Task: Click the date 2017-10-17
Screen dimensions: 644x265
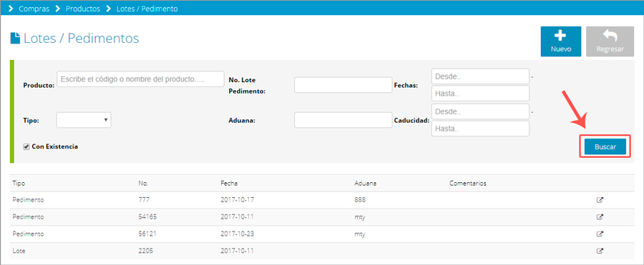Action: [x=238, y=200]
